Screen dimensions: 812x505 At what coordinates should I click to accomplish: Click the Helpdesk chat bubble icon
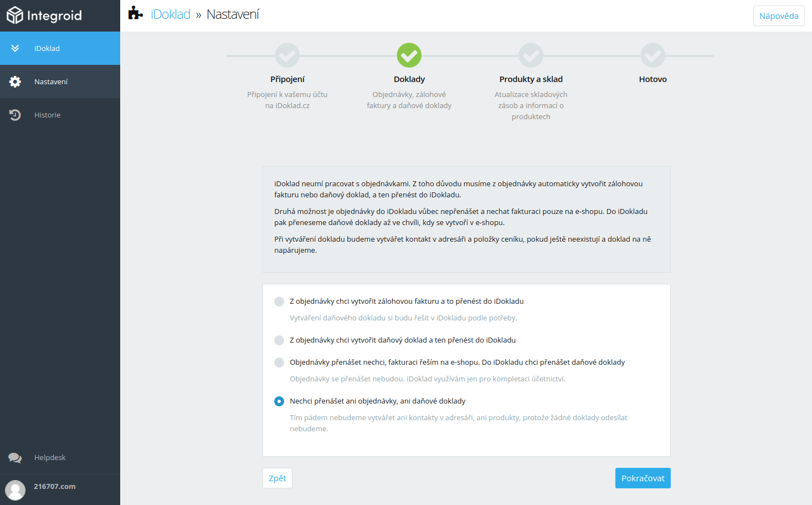pos(15,458)
